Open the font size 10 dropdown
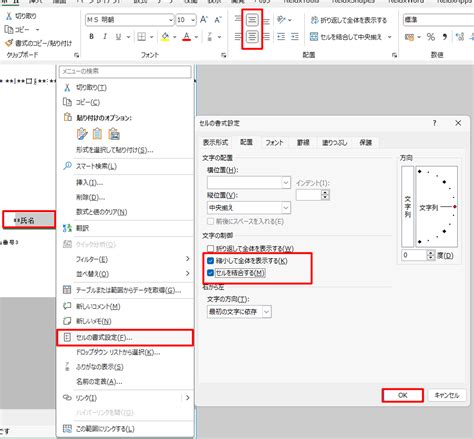 pyautogui.click(x=193, y=20)
